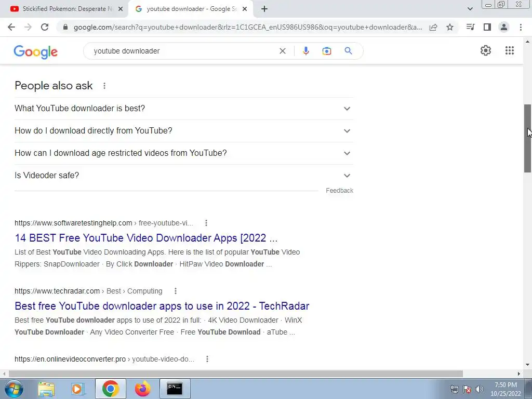Go back to the previous page
532x399 pixels.
coord(11,27)
